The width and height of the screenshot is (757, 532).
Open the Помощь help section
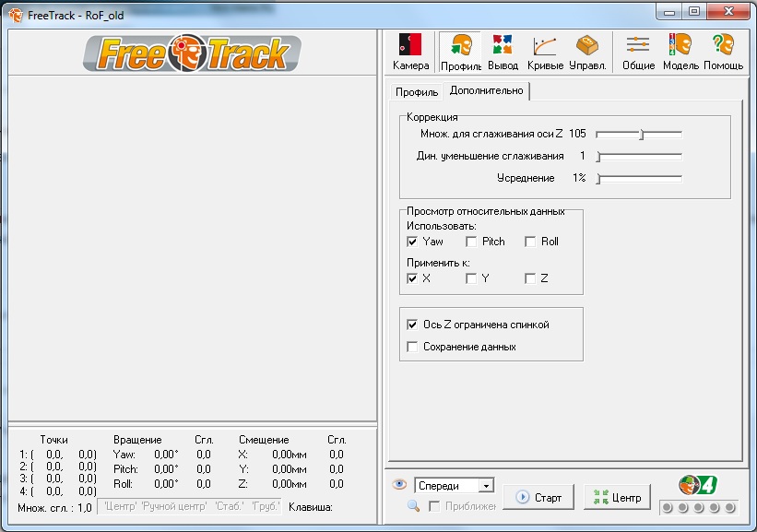point(723,53)
